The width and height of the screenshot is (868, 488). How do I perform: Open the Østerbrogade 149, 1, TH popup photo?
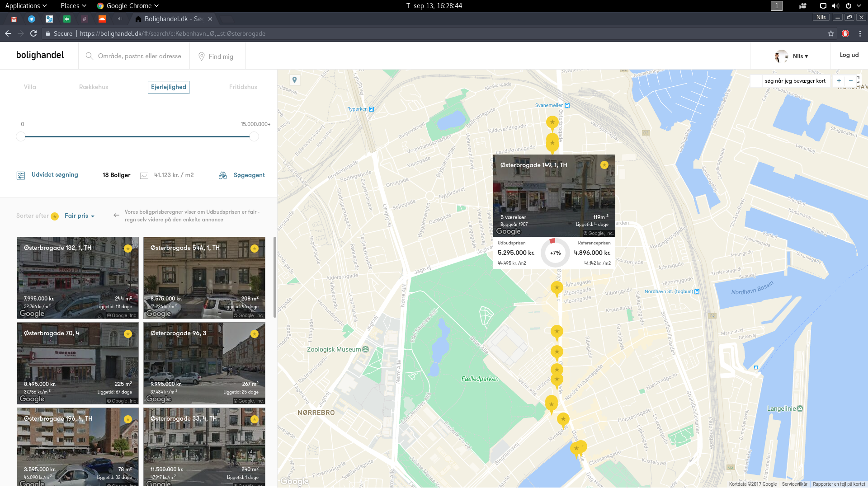coord(554,196)
